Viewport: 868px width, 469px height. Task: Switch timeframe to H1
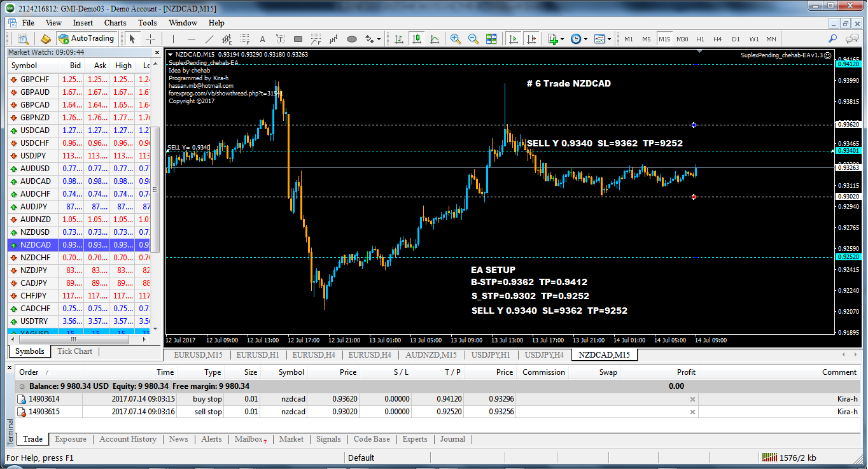[700, 39]
